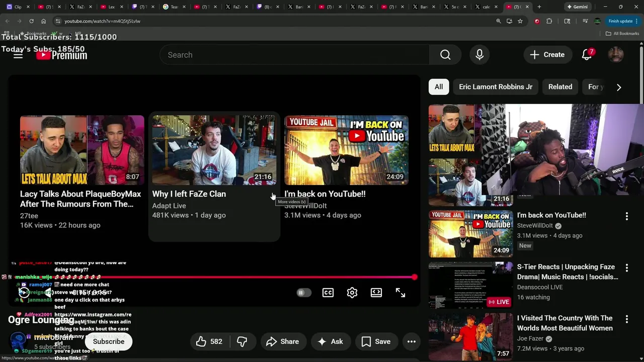Like the video with 582 likes
Image resolution: width=644 pixels, height=362 pixels.
209,341
